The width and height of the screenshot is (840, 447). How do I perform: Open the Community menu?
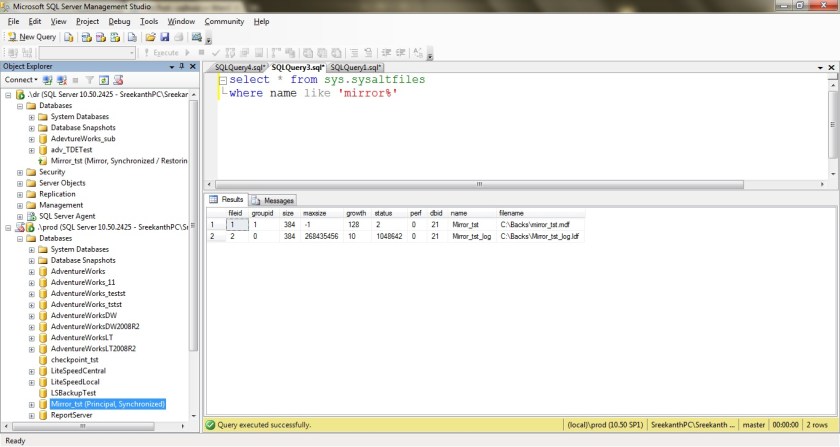(x=224, y=21)
